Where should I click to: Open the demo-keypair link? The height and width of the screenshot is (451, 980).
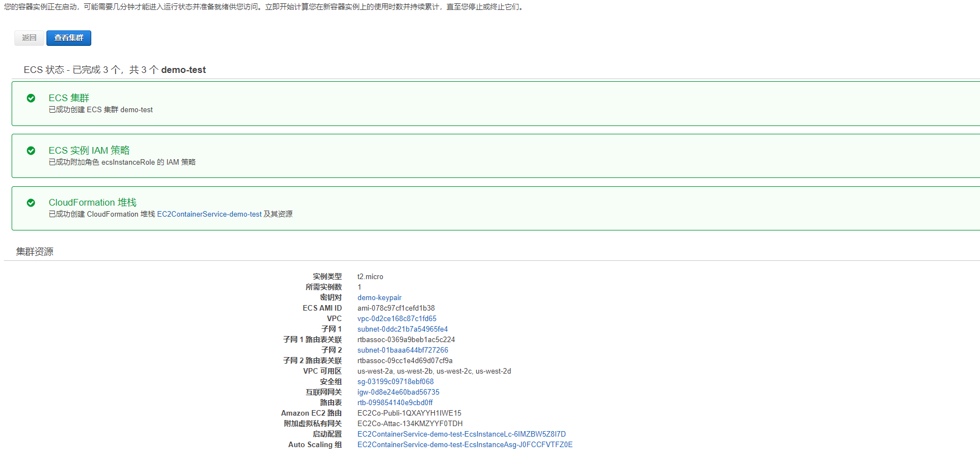click(x=379, y=297)
